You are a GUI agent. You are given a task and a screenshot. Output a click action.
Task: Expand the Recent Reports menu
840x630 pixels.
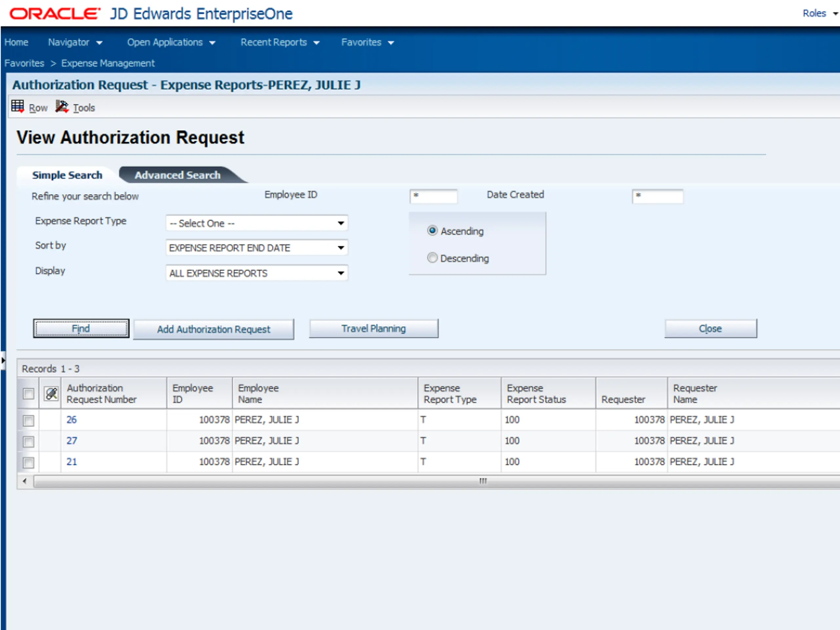280,42
